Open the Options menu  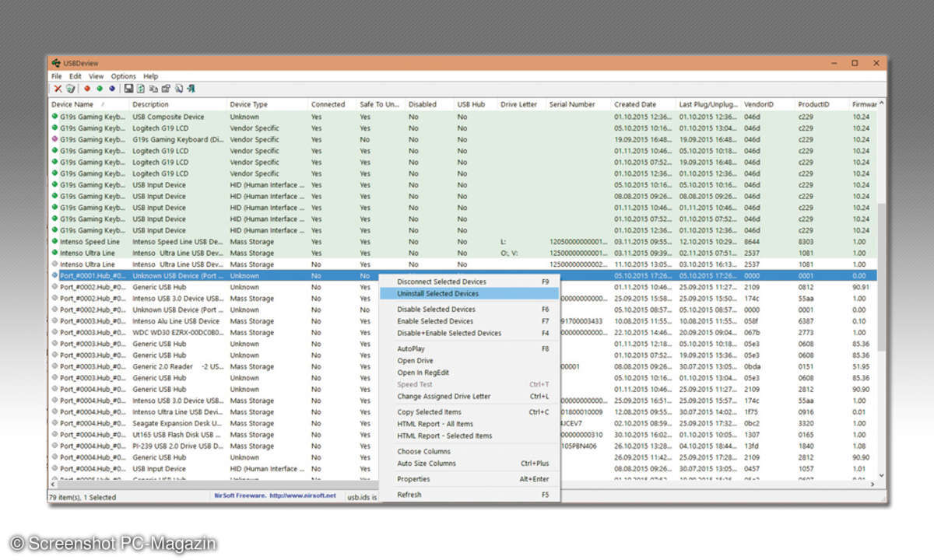point(123,76)
